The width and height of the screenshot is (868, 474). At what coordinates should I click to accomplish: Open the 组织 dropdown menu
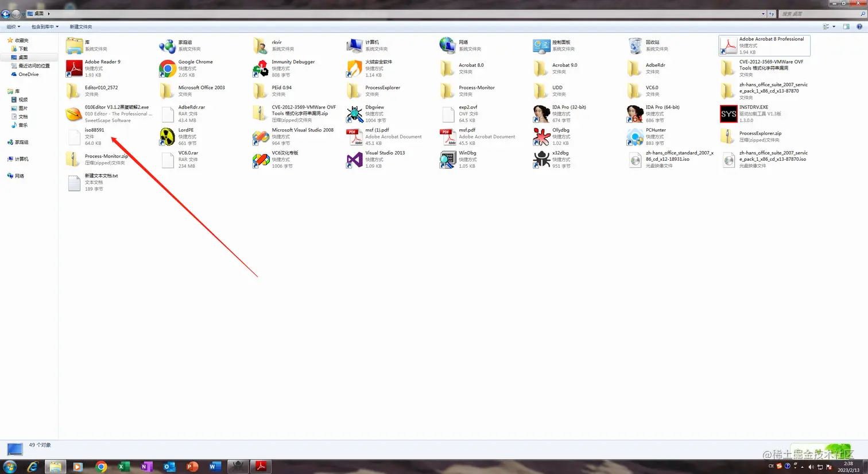[13, 26]
